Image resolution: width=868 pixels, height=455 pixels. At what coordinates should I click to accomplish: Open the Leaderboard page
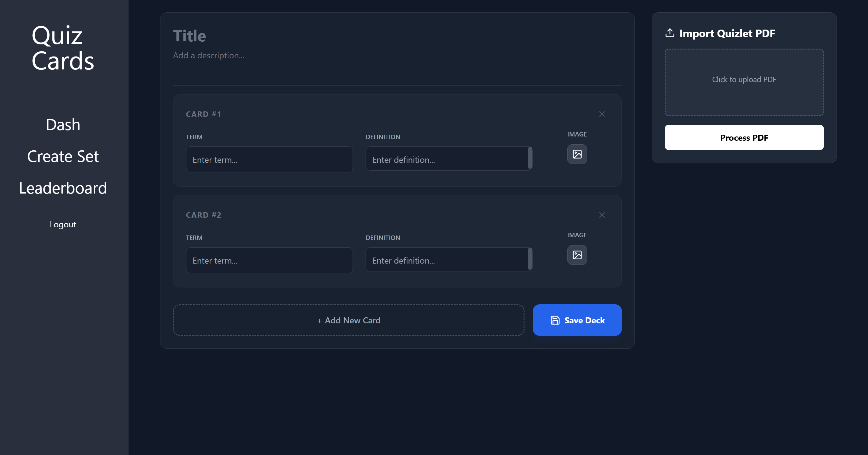click(63, 188)
